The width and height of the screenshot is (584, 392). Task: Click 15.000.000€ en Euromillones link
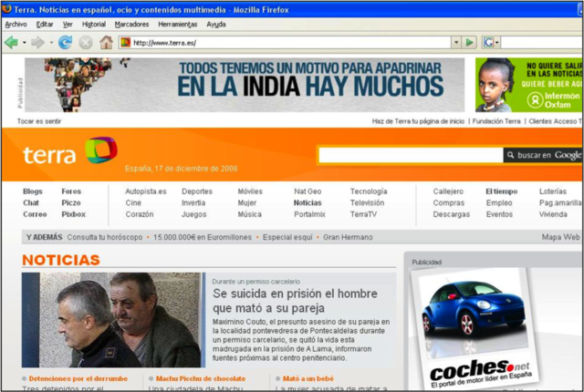pyautogui.click(x=203, y=237)
